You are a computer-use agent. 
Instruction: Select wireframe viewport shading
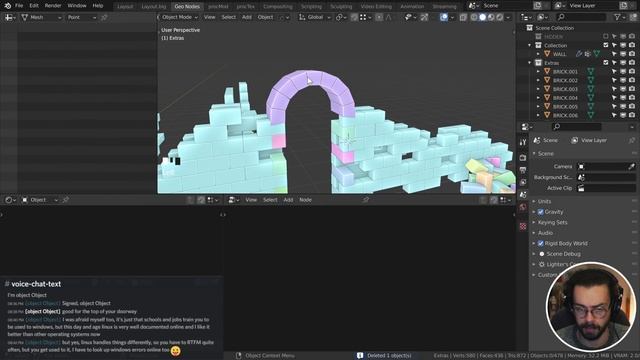tap(474, 17)
